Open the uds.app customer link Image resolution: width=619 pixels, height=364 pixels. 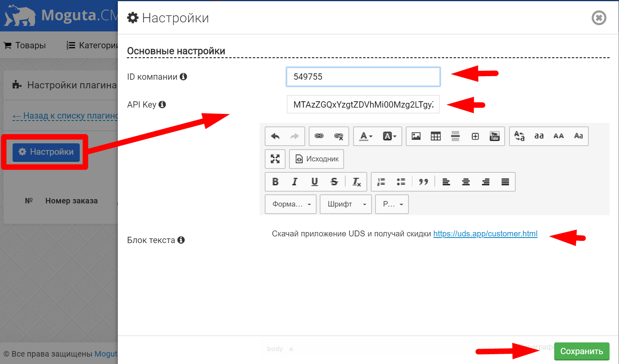[x=485, y=234]
